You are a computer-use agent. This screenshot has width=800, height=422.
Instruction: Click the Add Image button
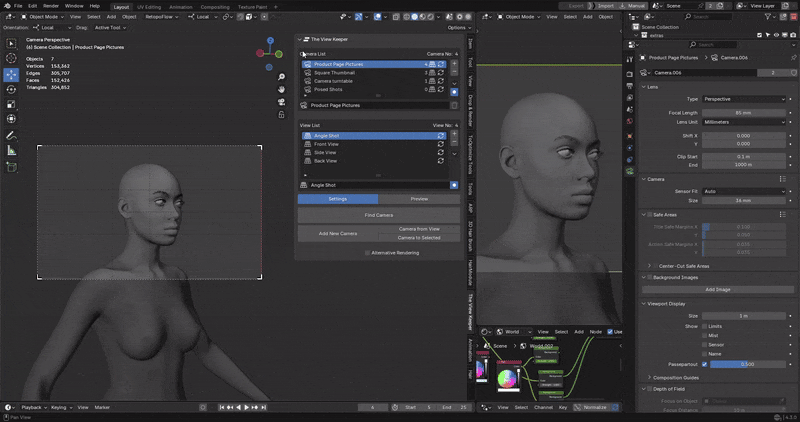click(717, 289)
